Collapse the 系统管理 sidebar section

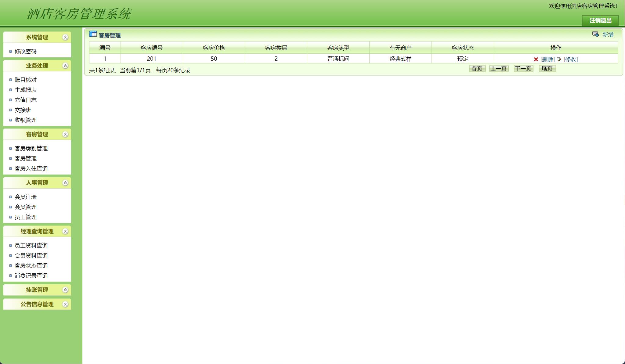coord(65,37)
